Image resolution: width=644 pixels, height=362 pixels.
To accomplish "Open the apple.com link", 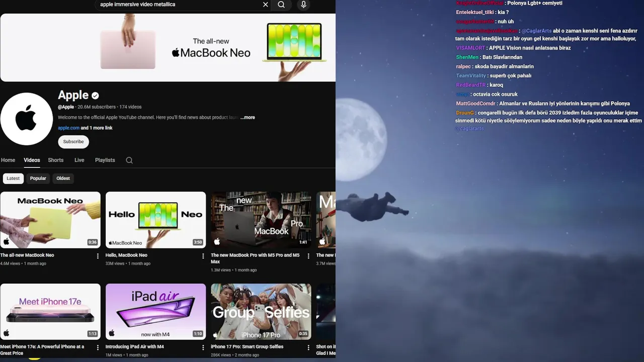I will pos(68,128).
